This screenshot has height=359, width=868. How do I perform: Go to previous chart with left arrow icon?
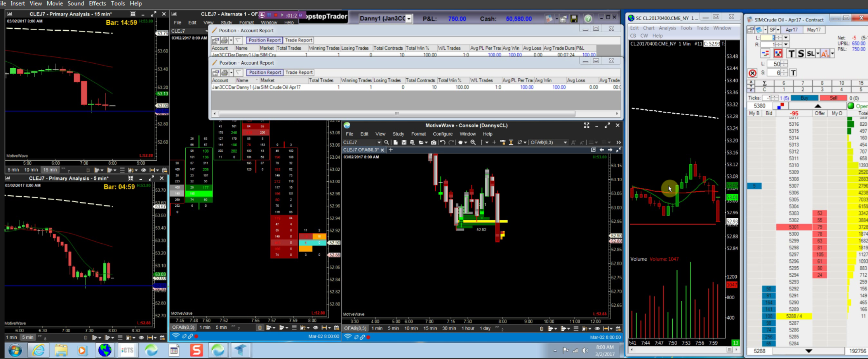[x=602, y=150]
